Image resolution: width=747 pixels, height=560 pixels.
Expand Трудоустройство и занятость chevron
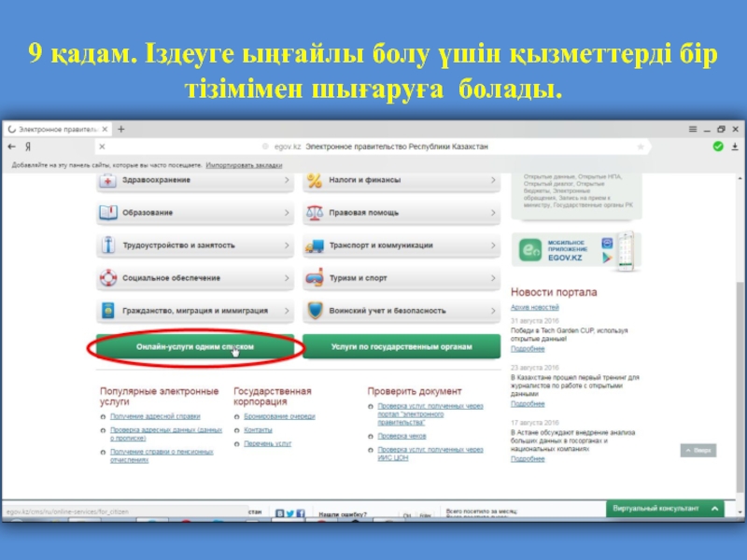coord(287,245)
